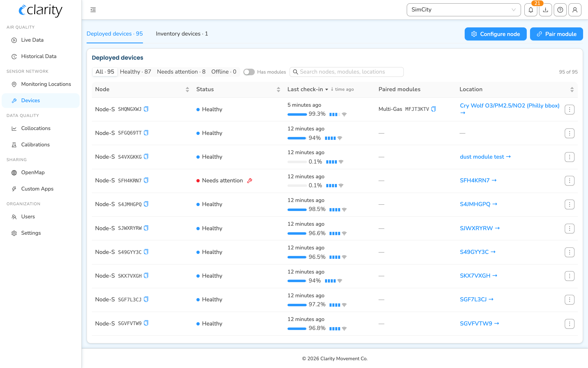Open dust module test location link
Screen dimensions: 588x368
point(485,157)
